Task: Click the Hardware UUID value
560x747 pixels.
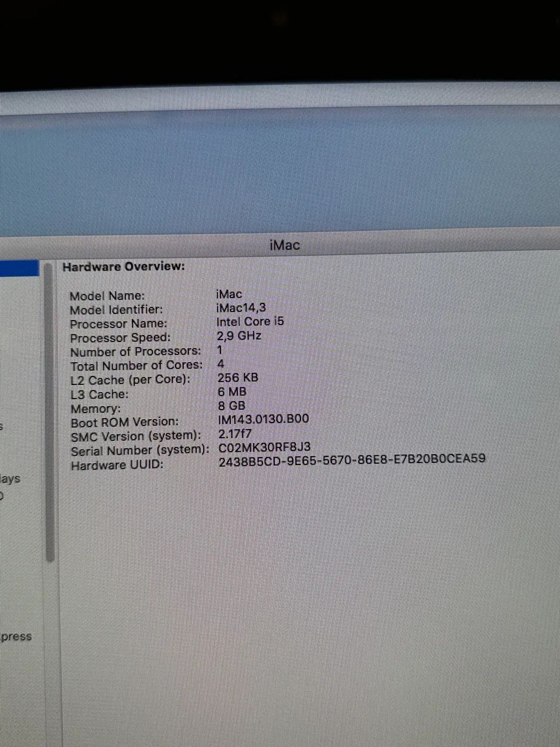Action: click(x=352, y=460)
